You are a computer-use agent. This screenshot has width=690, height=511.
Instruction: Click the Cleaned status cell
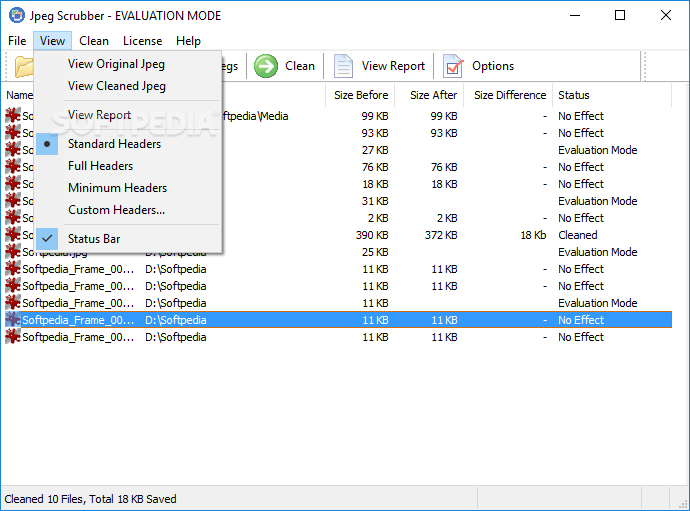point(577,235)
